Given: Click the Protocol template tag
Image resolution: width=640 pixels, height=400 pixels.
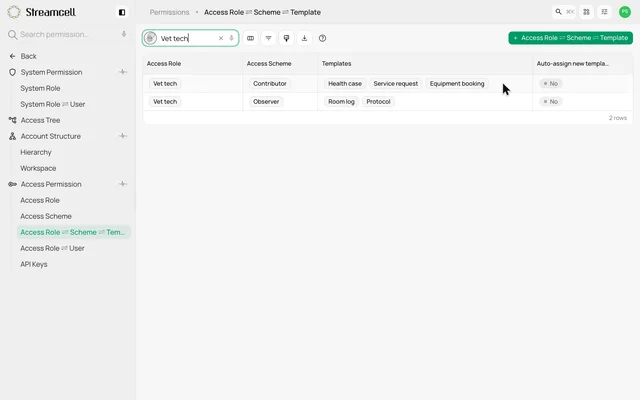Looking at the screenshot, I should (x=378, y=101).
